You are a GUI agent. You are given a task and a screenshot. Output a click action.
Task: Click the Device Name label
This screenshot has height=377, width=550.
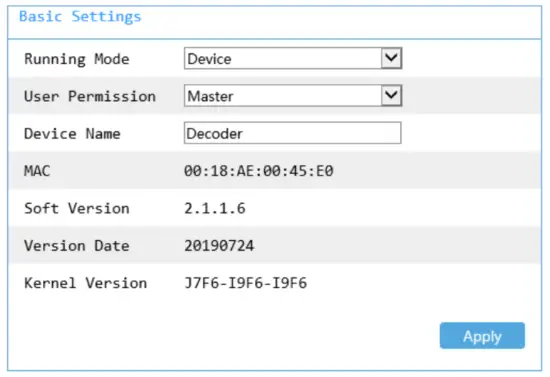pos(72,134)
